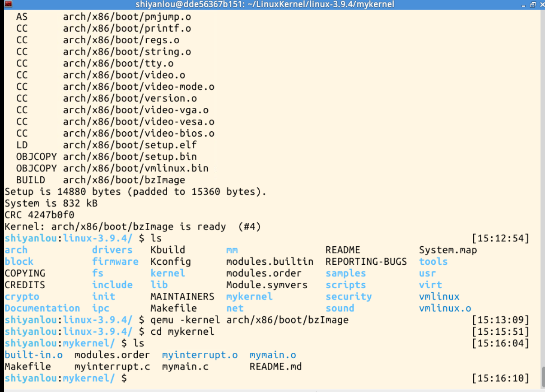
Task: Click the myinterrupt.c file name
Action: click(112, 367)
